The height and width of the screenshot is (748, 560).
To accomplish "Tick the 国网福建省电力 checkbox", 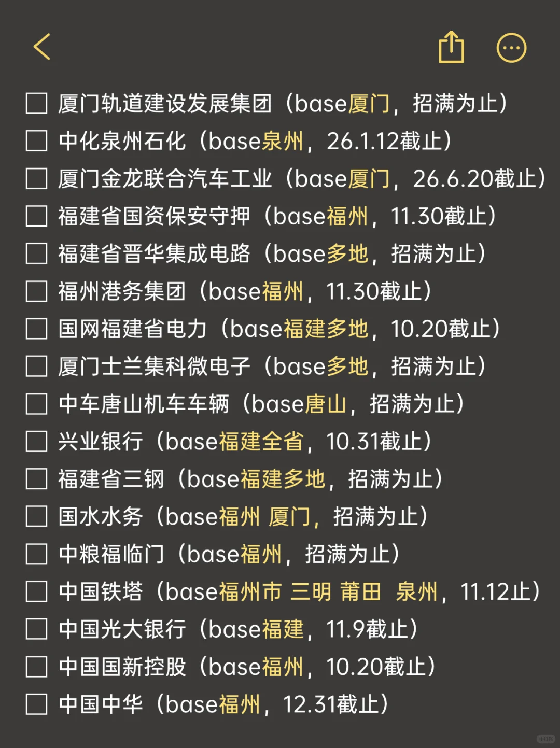I will [x=37, y=329].
